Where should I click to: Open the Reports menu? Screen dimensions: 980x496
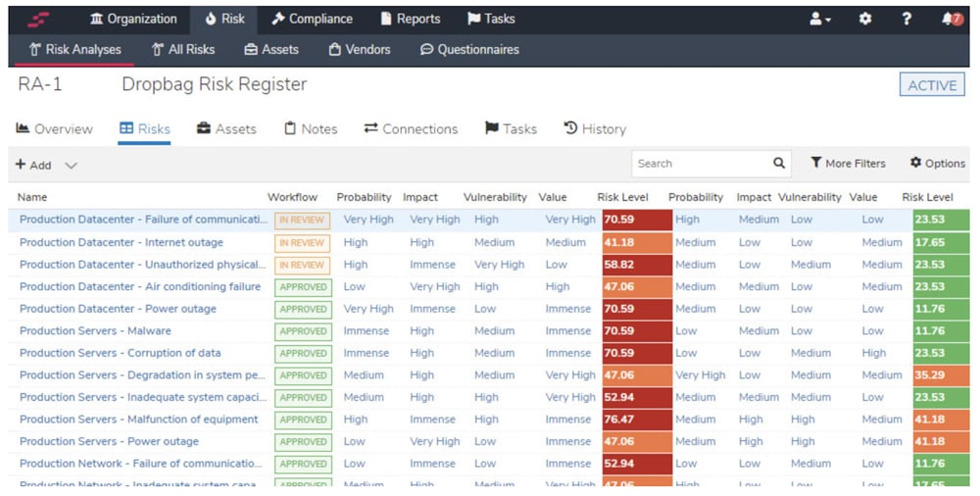click(410, 19)
